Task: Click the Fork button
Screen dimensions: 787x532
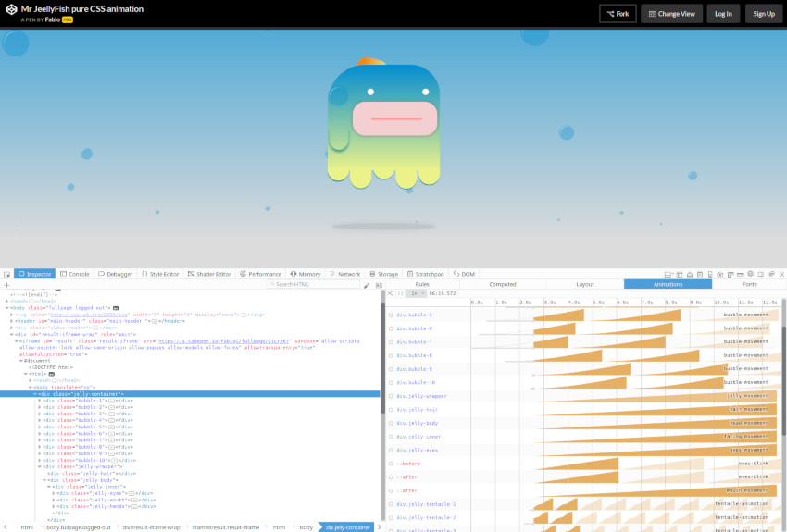Action: coord(618,13)
